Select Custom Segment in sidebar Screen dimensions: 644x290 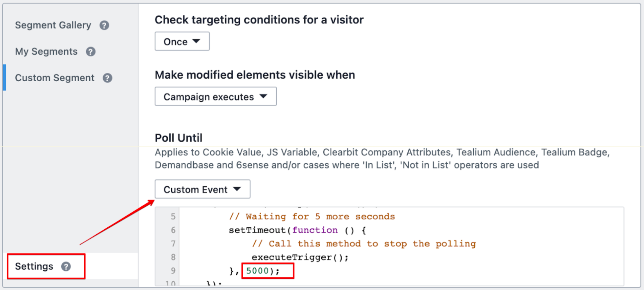click(x=55, y=78)
